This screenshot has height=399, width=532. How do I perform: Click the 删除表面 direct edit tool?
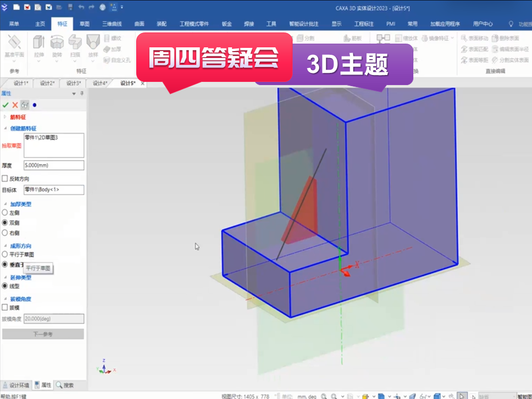509,38
